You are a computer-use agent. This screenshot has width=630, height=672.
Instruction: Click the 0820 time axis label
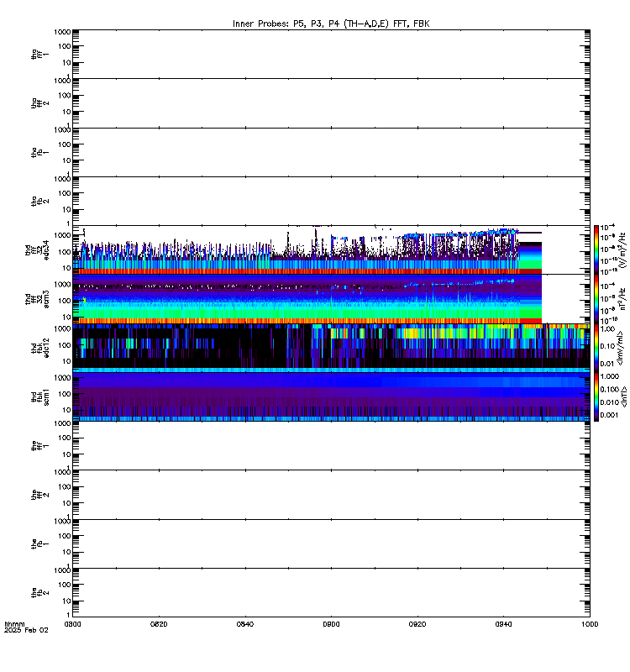[159, 624]
